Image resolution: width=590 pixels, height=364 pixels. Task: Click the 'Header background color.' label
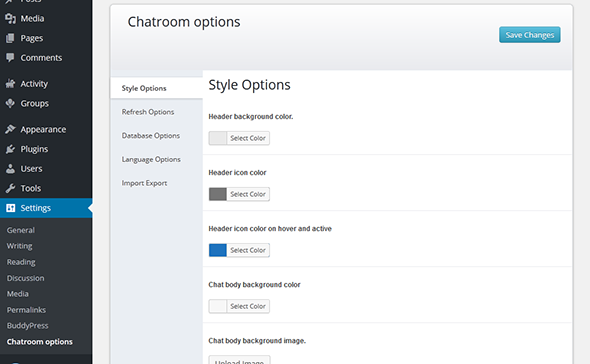[x=251, y=117]
